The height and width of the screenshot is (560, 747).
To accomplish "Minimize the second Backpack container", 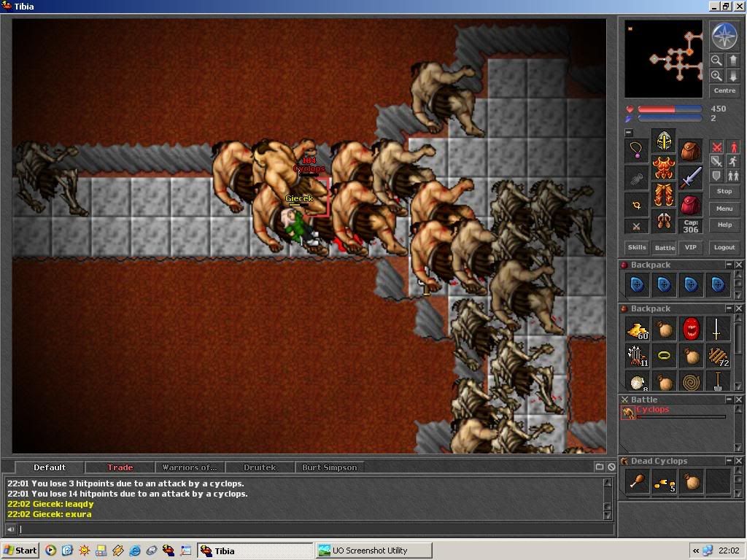I will pyautogui.click(x=729, y=308).
